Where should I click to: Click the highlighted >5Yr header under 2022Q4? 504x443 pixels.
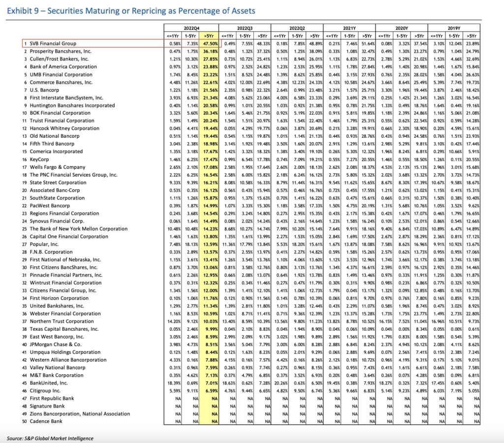point(209,36)
